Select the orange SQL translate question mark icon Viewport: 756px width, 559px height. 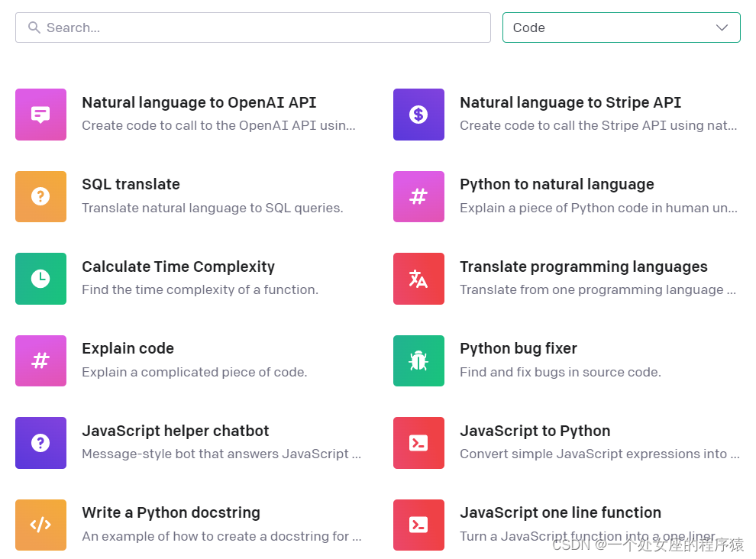40,196
